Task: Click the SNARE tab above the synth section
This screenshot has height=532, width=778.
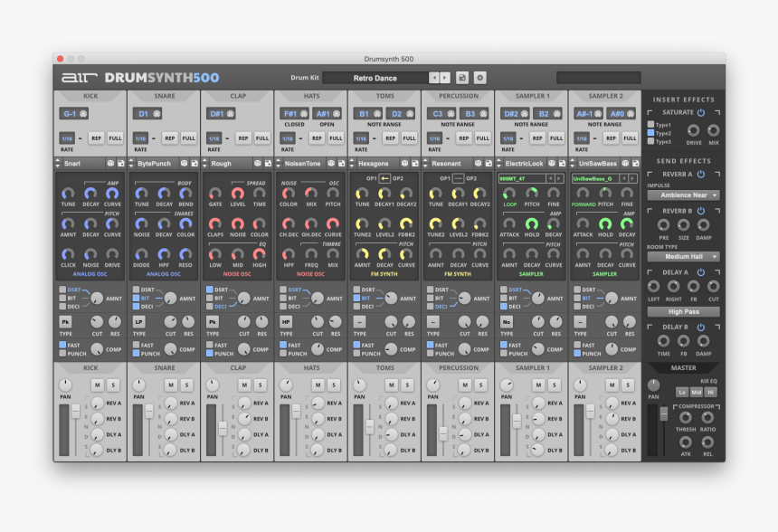Action: coord(165,96)
